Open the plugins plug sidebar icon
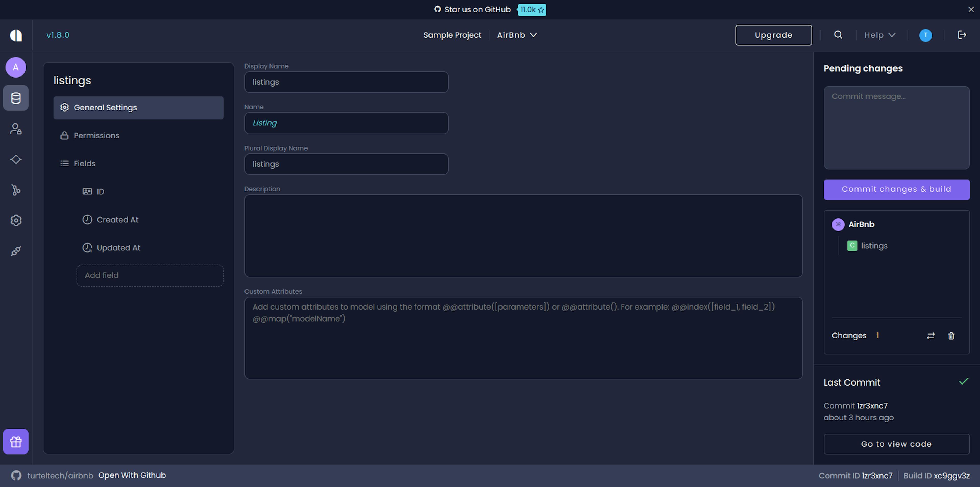 tap(16, 251)
